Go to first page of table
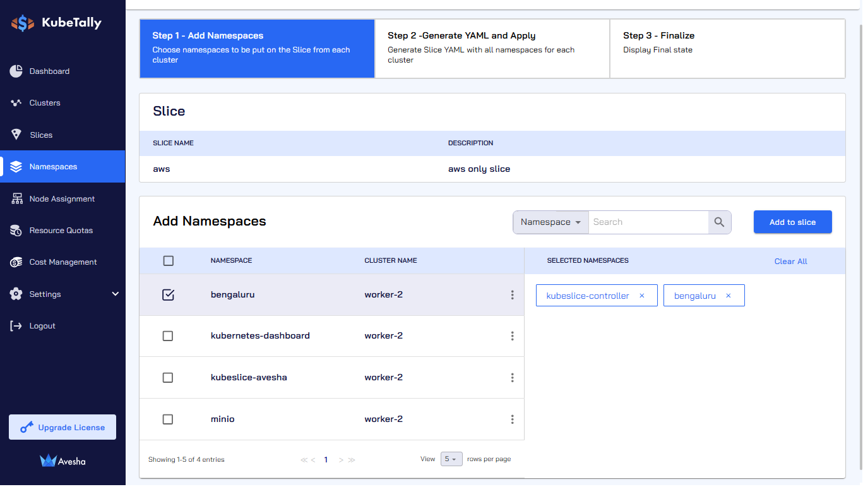 pyautogui.click(x=304, y=460)
